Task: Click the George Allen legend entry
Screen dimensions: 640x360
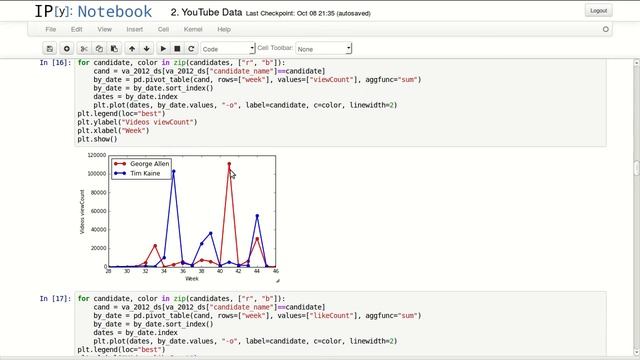Action: 141,164
